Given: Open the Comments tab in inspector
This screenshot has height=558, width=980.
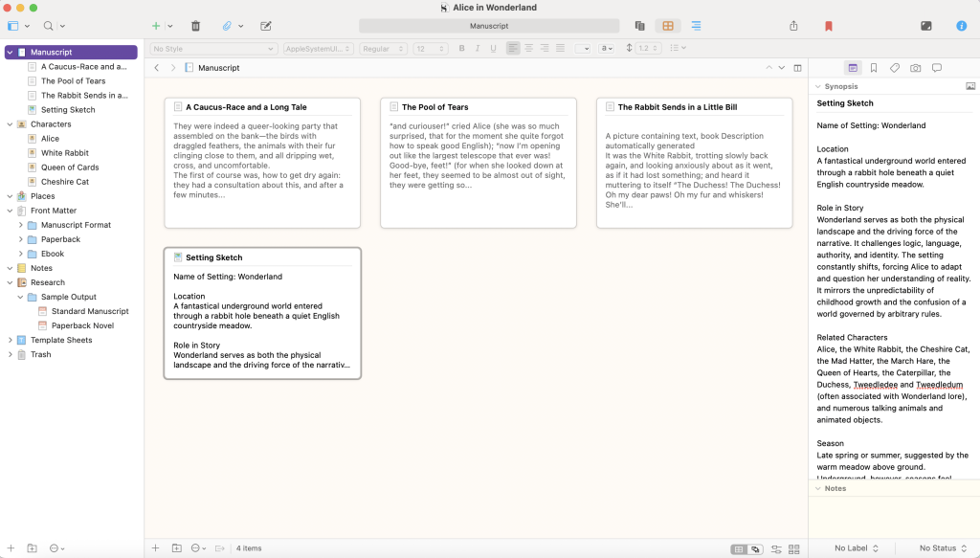Looking at the screenshot, I should (937, 68).
